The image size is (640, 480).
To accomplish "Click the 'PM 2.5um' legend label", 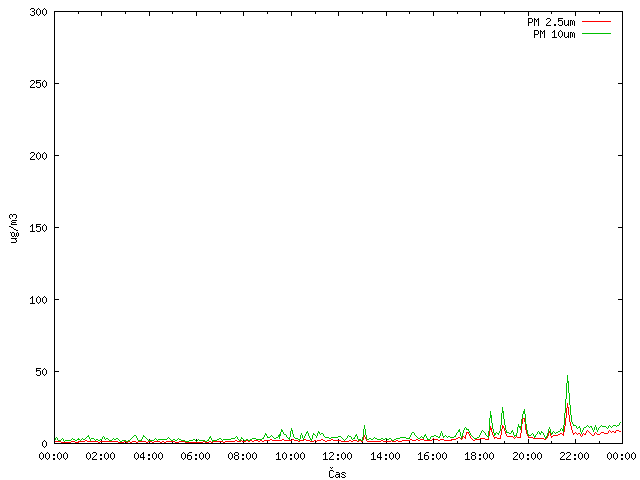I will (551, 22).
